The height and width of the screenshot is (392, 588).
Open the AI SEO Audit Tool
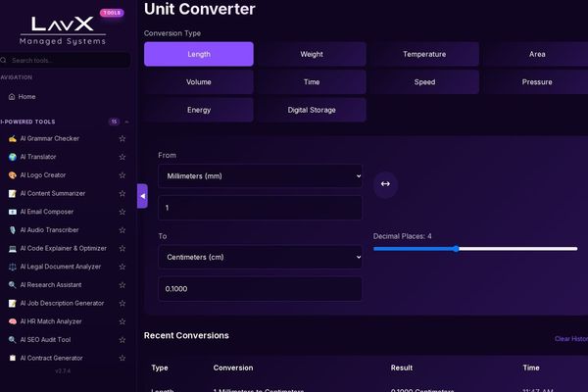click(45, 340)
